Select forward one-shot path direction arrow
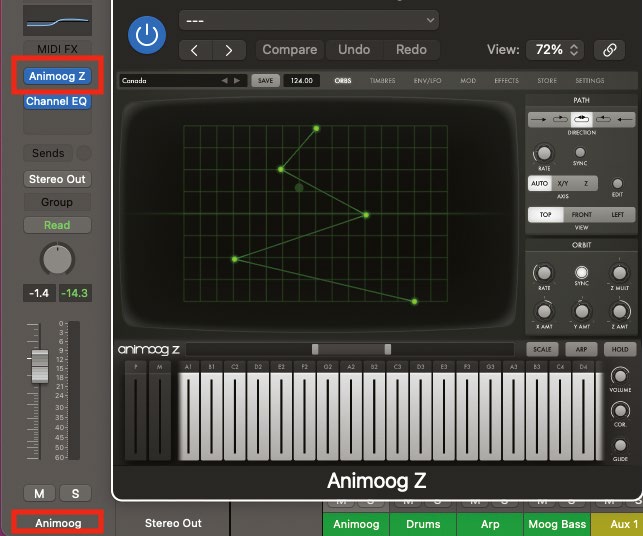This screenshot has height=536, width=643. coord(538,119)
